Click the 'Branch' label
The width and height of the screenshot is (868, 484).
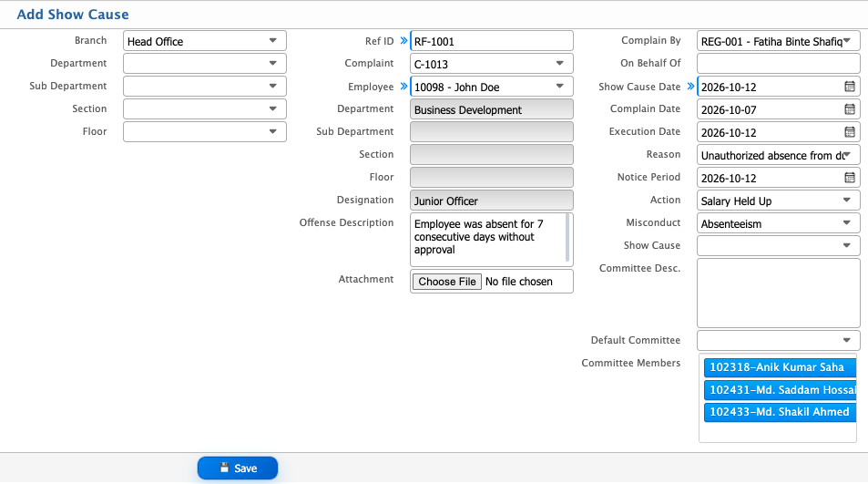(91, 40)
